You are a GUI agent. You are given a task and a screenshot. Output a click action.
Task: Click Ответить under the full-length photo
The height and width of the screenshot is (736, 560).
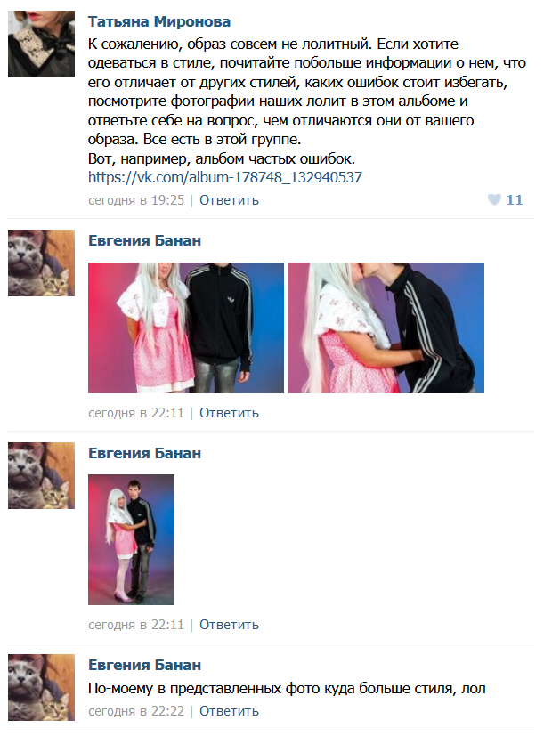pyautogui.click(x=229, y=625)
